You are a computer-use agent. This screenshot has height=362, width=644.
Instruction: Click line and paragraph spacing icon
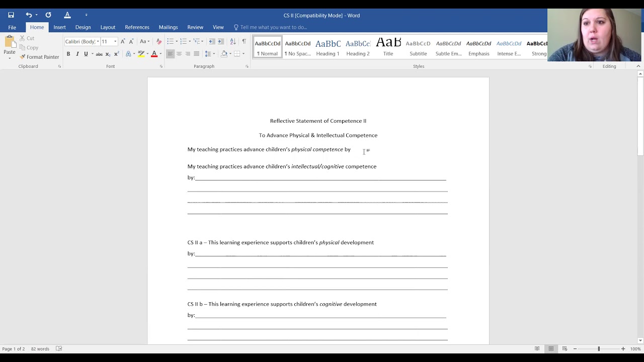[x=209, y=54]
